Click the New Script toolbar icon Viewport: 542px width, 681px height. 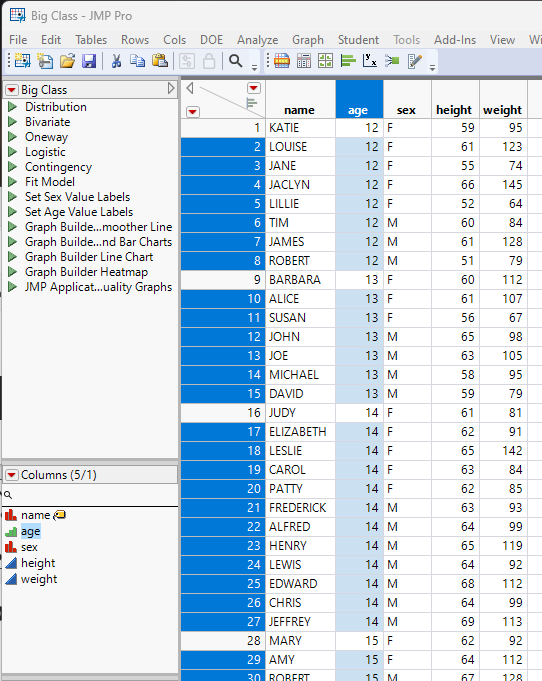(45, 61)
